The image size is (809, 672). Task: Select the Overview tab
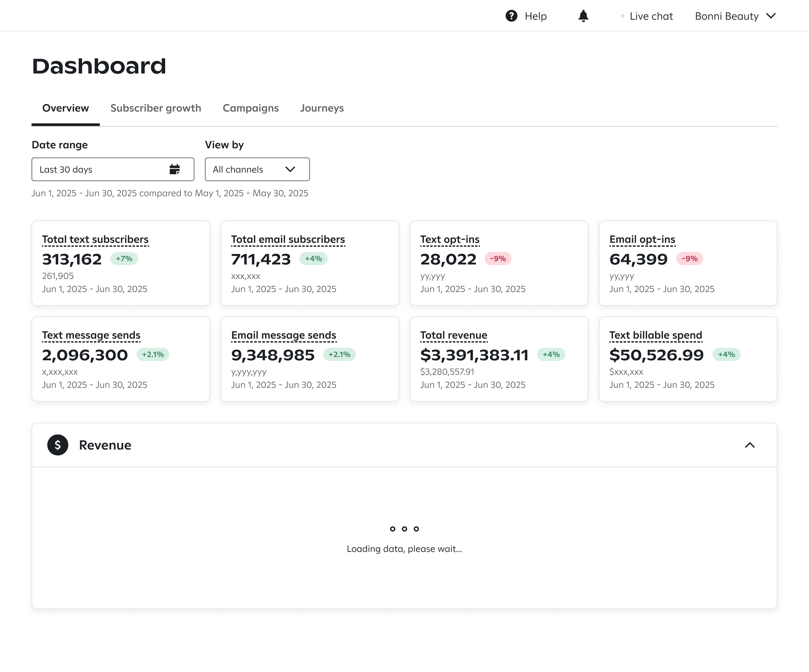(x=65, y=108)
